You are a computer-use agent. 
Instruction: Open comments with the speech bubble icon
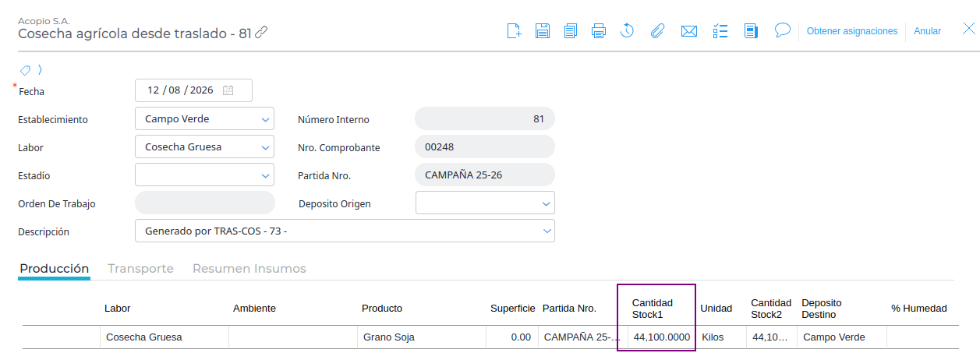pyautogui.click(x=783, y=30)
